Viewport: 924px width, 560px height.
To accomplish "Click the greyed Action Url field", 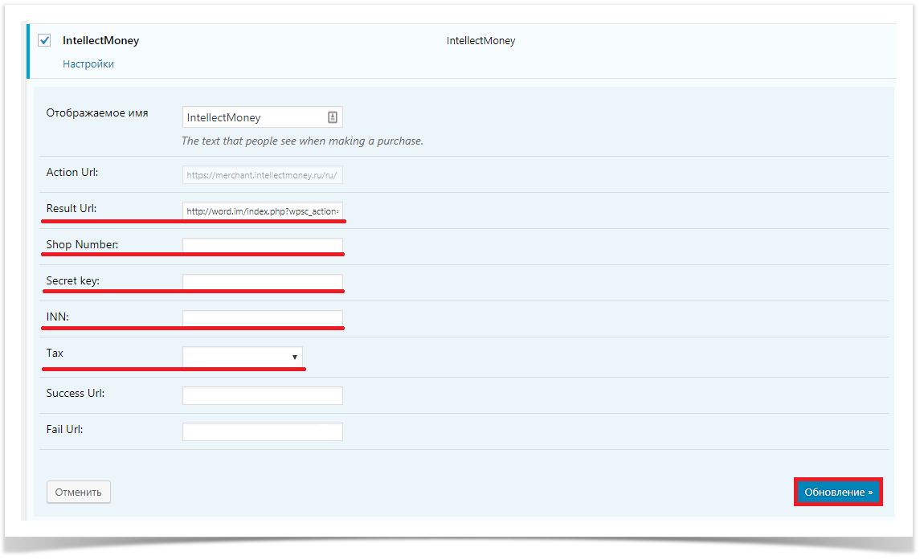I will (262, 174).
